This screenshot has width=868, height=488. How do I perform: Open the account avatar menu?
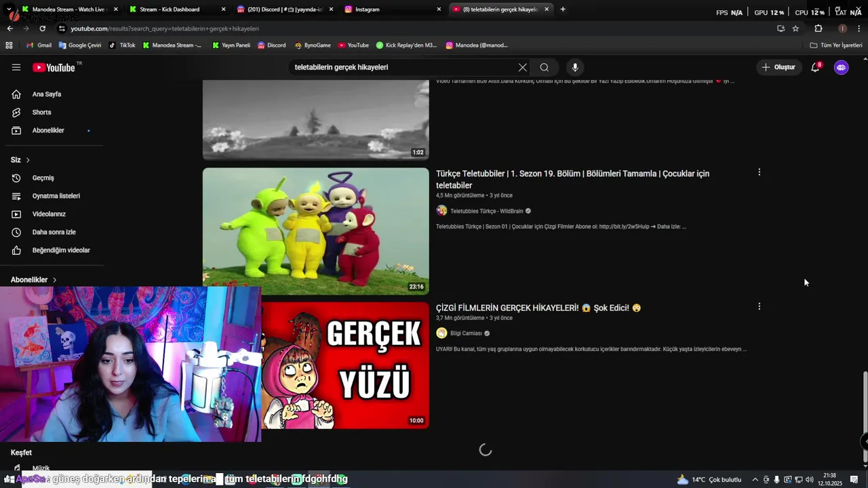[x=841, y=67]
